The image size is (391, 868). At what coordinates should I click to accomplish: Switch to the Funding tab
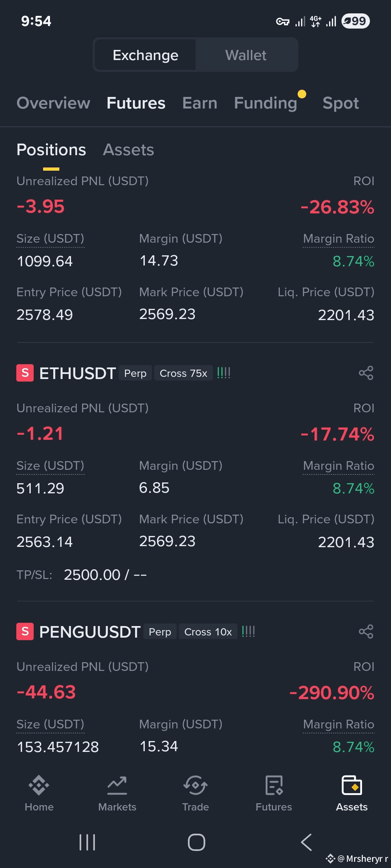click(x=266, y=103)
